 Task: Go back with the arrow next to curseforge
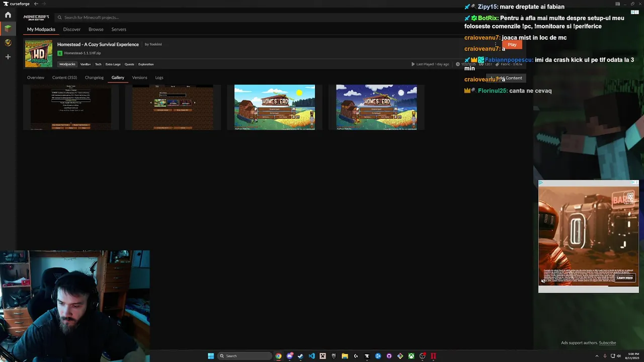click(36, 4)
